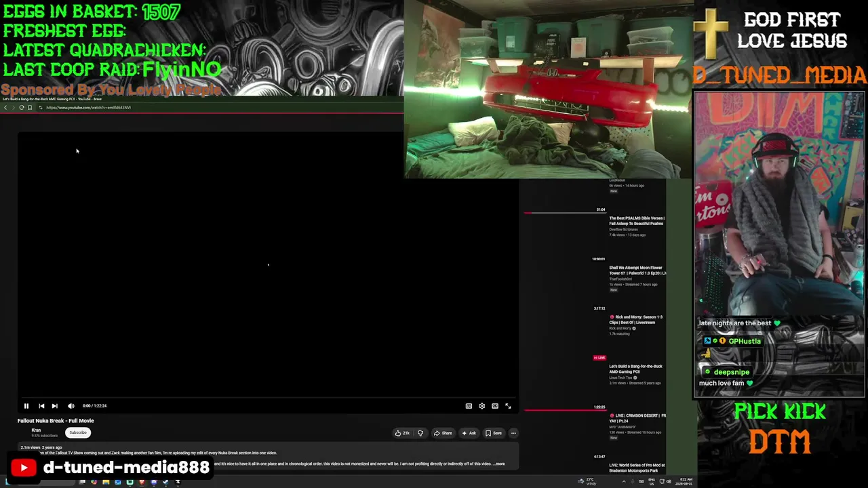This screenshot has width=868, height=488.
Task: Dislike the Fallout Nuka Break video
Action: [x=420, y=433]
